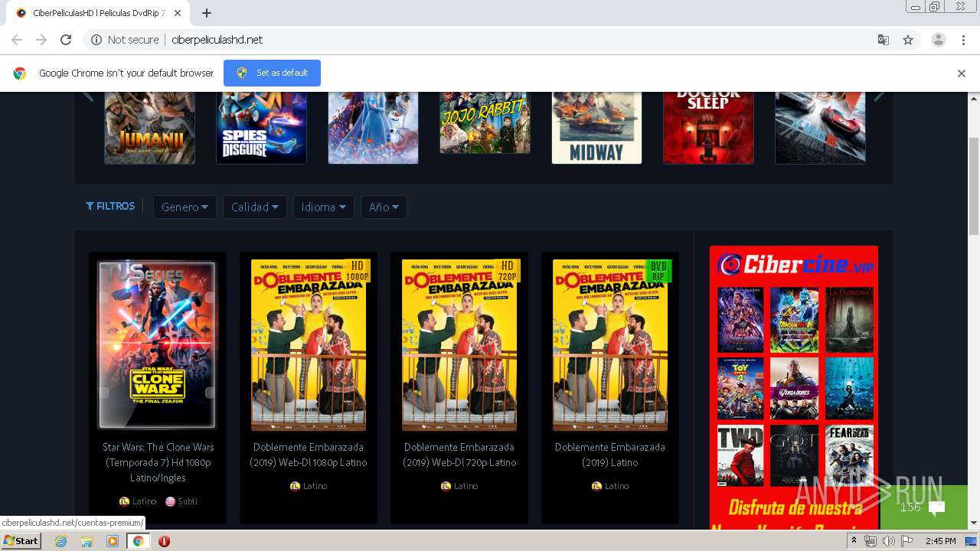This screenshot has width=980, height=551.
Task: Click Toy Story 4 poster in Cibercine ad
Action: [740, 388]
